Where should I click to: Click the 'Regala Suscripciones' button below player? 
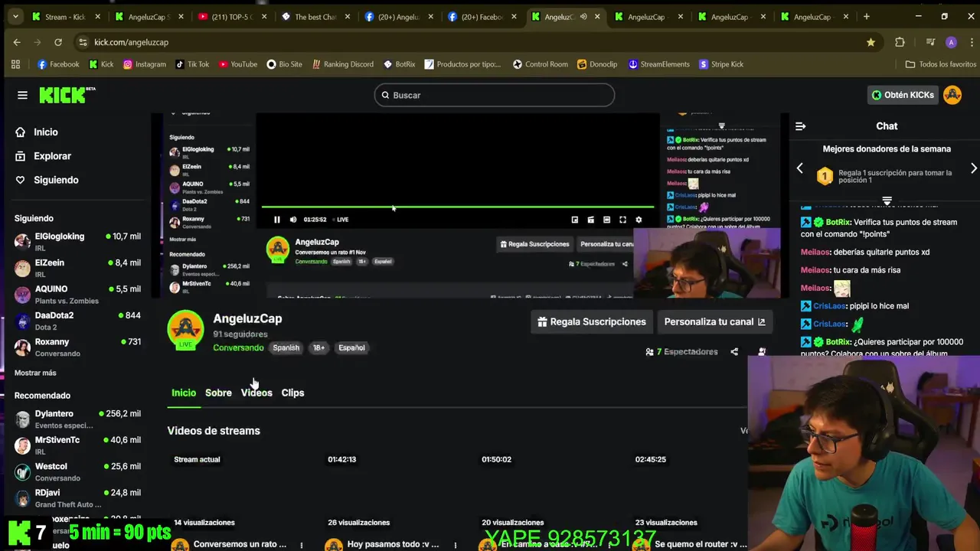coord(591,322)
